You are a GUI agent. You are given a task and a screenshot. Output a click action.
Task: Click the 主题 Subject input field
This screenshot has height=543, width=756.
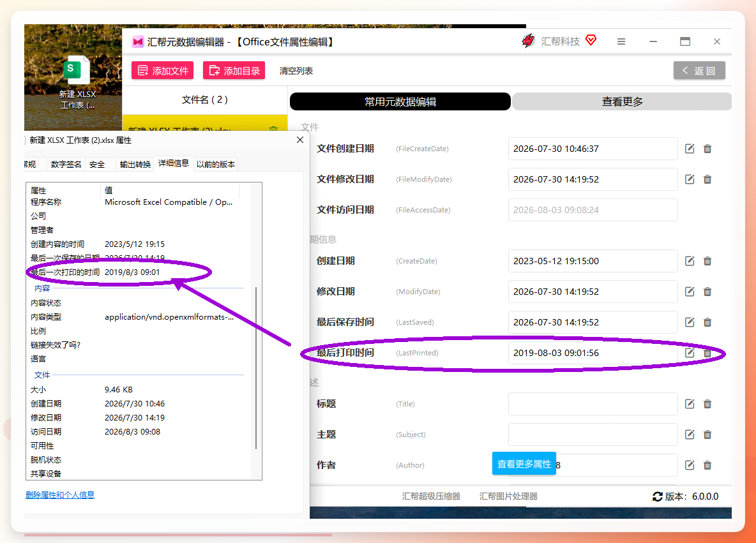pos(593,435)
